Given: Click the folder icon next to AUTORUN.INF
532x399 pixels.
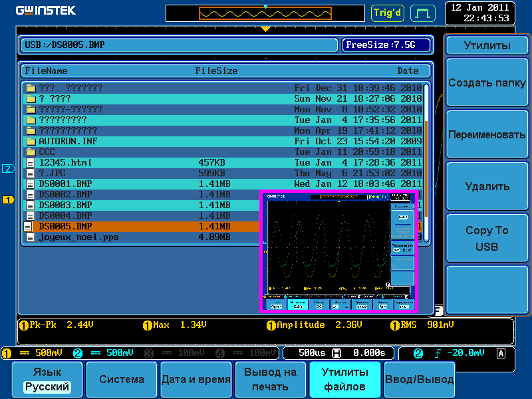Looking at the screenshot, I should (30, 141).
